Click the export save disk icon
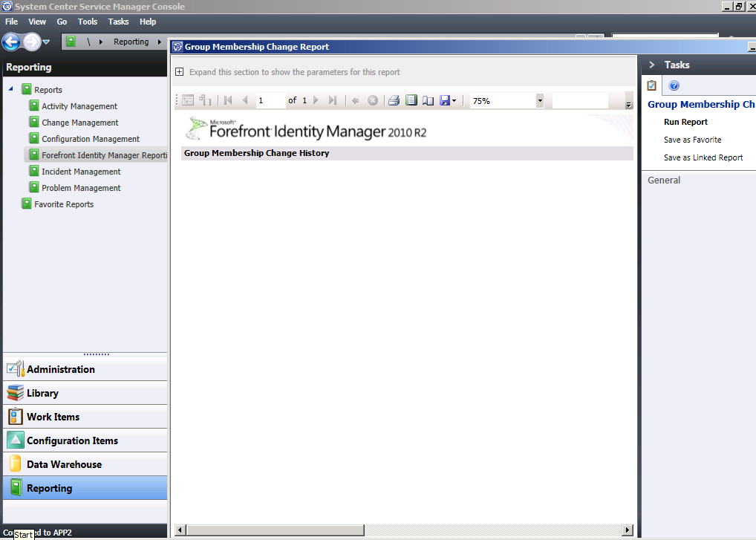This screenshot has width=756, height=540. [445, 100]
